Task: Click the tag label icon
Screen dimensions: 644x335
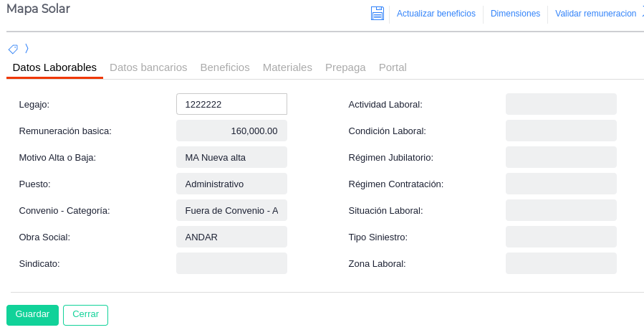Action: [x=13, y=49]
